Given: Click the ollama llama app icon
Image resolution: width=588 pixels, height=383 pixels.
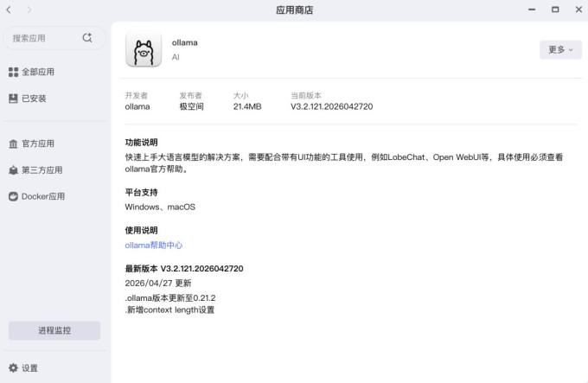Looking at the screenshot, I should pos(144,49).
